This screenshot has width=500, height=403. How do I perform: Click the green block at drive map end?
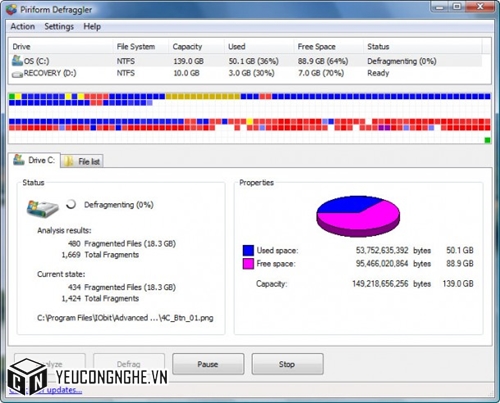pyautogui.click(x=487, y=140)
